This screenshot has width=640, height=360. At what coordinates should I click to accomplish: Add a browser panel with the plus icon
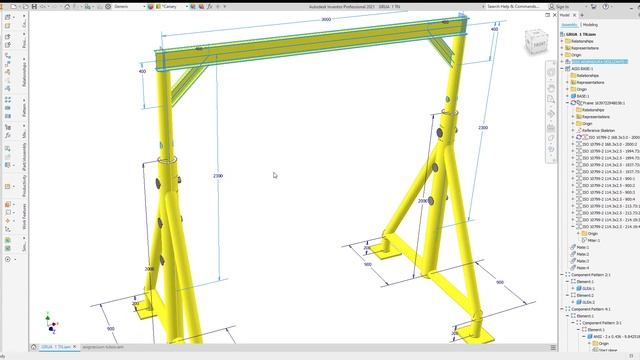[x=582, y=15]
